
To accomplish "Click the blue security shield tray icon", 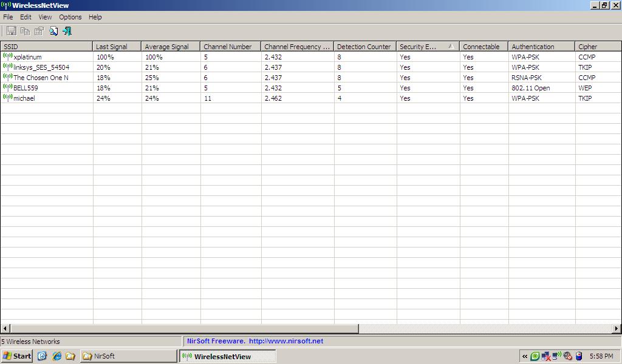I will pos(579,356).
